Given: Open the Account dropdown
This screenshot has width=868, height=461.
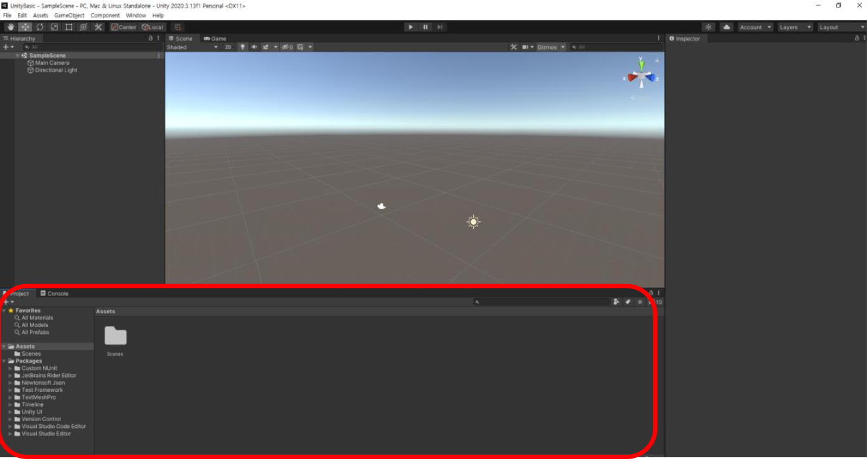Looking at the screenshot, I should click(755, 27).
